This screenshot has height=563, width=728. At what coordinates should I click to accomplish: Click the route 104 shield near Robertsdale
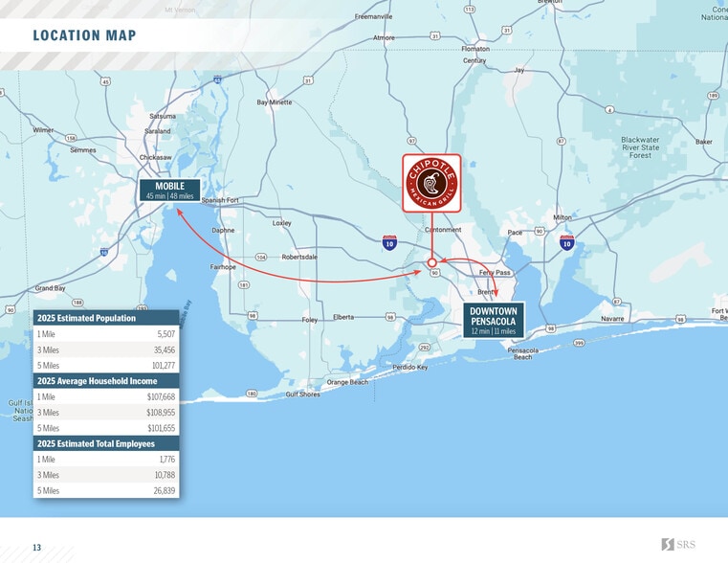coord(260,258)
